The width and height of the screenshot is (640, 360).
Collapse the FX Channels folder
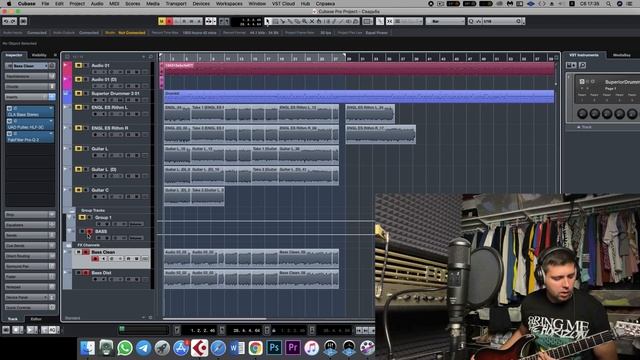click(x=68, y=245)
